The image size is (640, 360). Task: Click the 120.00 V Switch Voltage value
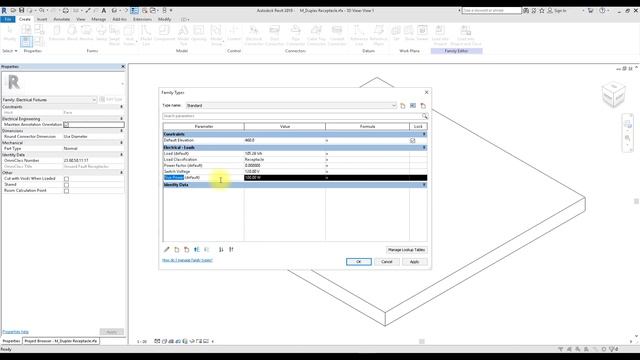pyautogui.click(x=285, y=171)
